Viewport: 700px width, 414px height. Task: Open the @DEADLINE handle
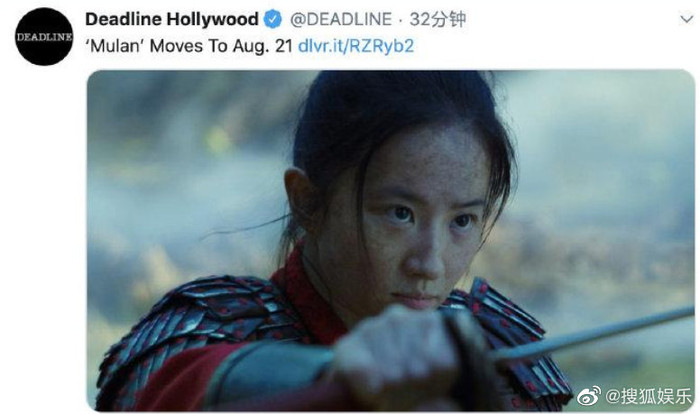coord(341,19)
